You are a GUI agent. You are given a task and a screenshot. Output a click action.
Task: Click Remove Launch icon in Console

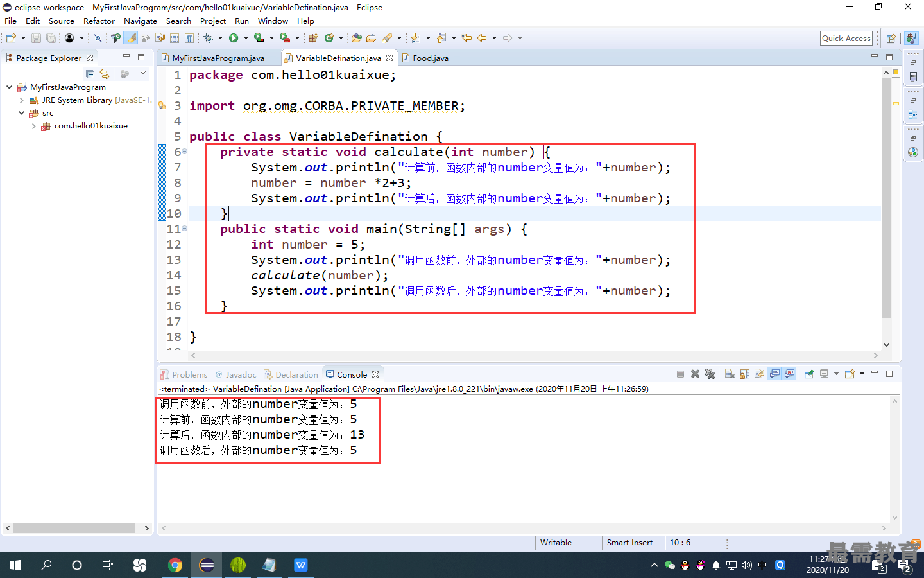click(x=695, y=374)
